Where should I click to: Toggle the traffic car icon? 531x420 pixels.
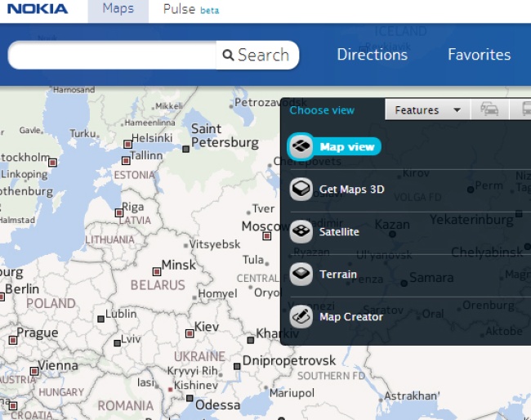coord(489,109)
